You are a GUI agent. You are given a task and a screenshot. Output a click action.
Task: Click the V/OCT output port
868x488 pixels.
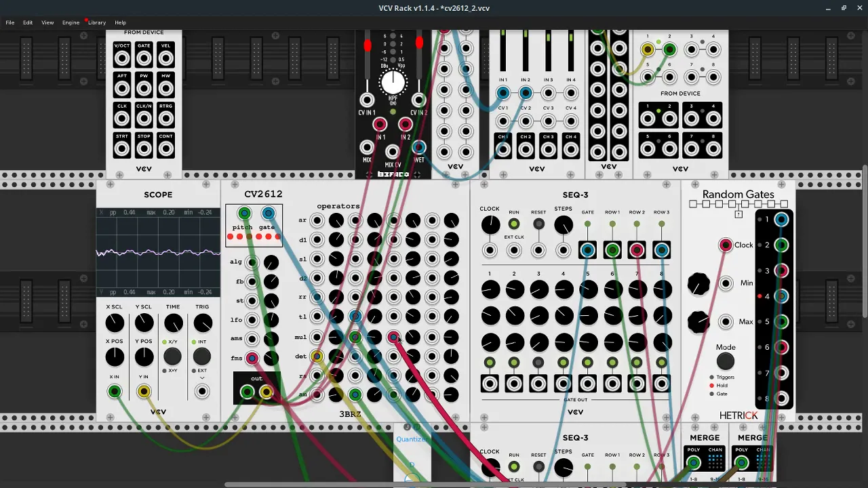pos(122,58)
